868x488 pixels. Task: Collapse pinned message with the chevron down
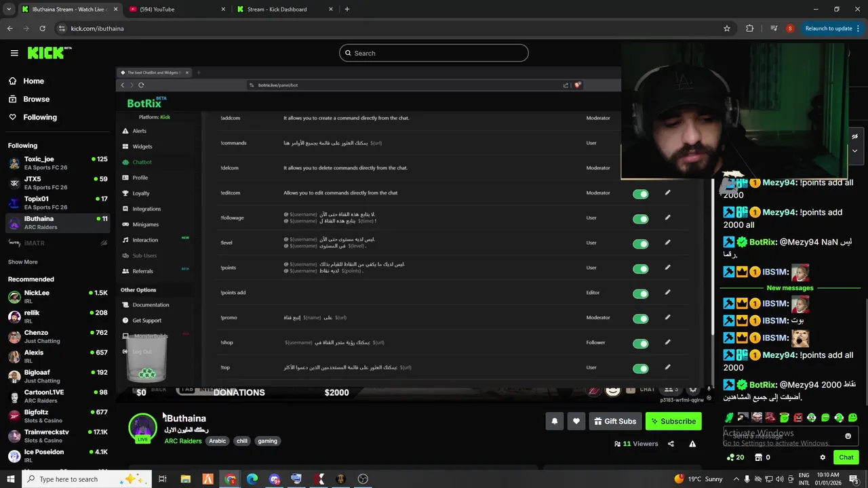pos(854,151)
